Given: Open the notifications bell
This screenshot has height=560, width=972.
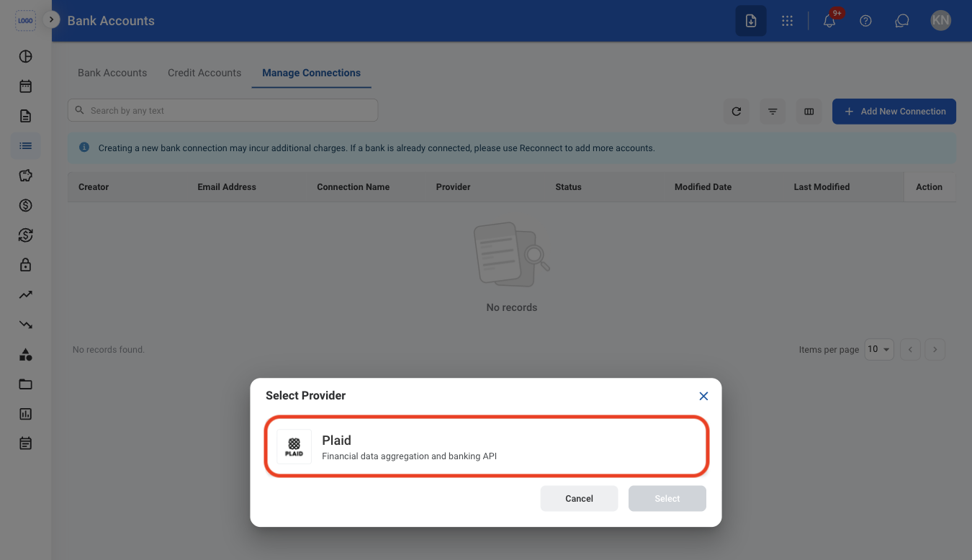Looking at the screenshot, I should tap(829, 21).
